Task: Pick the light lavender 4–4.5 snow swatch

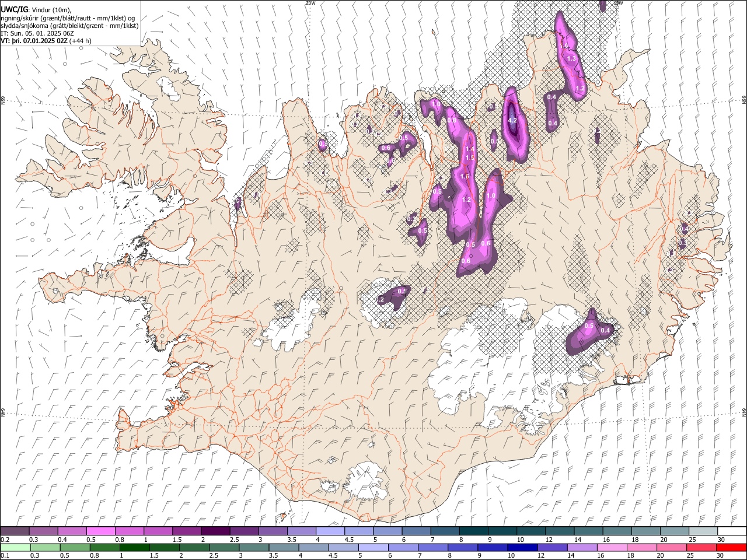Action: click(330, 531)
